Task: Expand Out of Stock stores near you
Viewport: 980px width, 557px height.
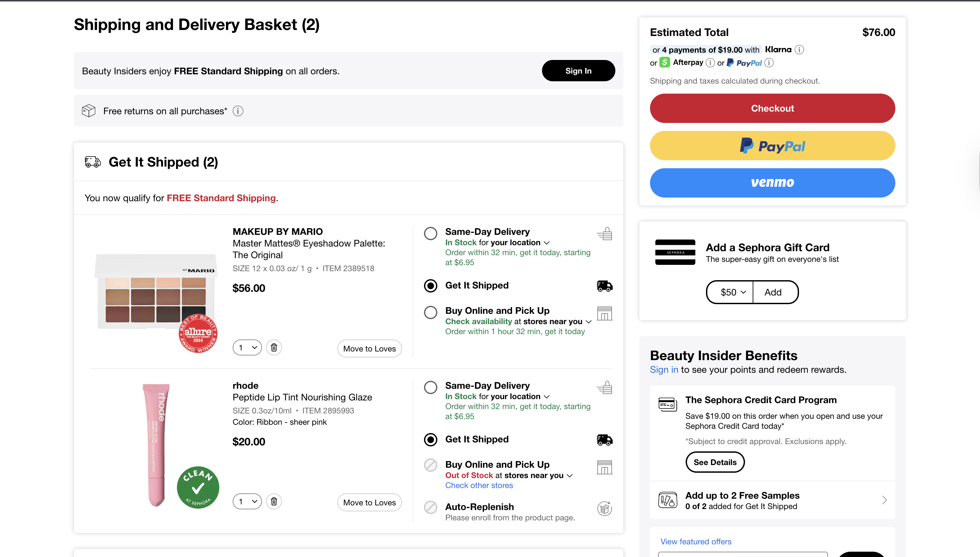Action: click(570, 475)
